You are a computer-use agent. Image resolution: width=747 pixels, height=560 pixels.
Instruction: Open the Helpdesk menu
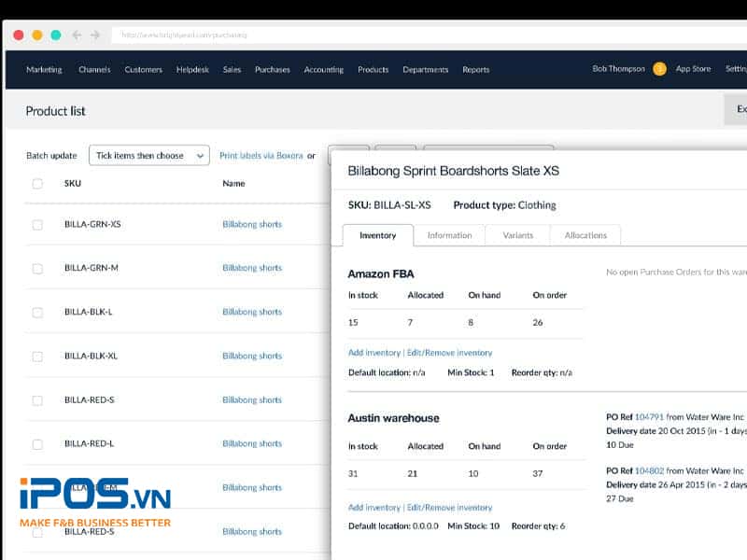point(192,70)
